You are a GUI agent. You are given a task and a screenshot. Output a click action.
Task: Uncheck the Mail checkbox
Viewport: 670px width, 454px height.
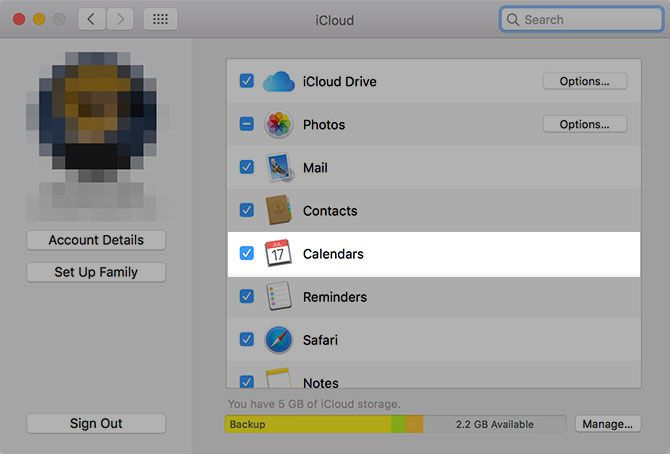247,167
